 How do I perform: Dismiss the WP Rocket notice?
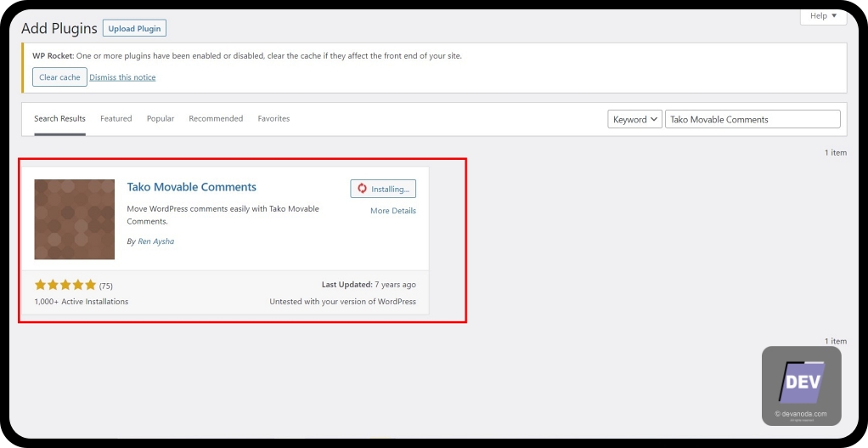point(122,77)
